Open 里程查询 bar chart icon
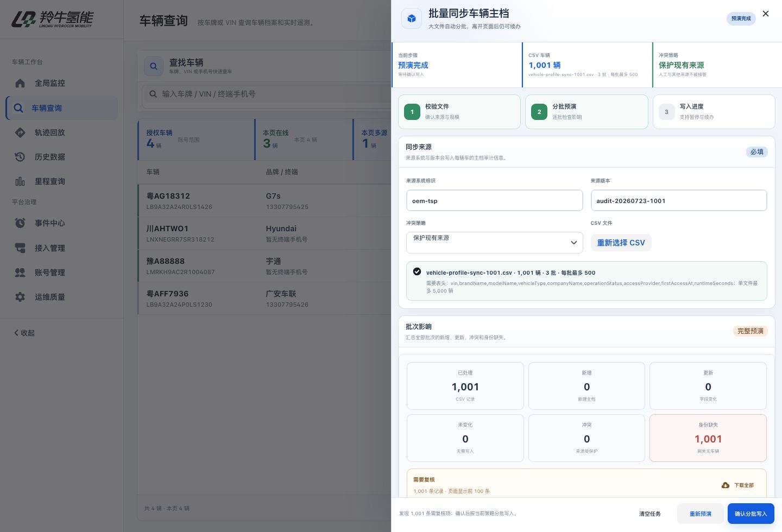The image size is (782, 532). point(20,181)
